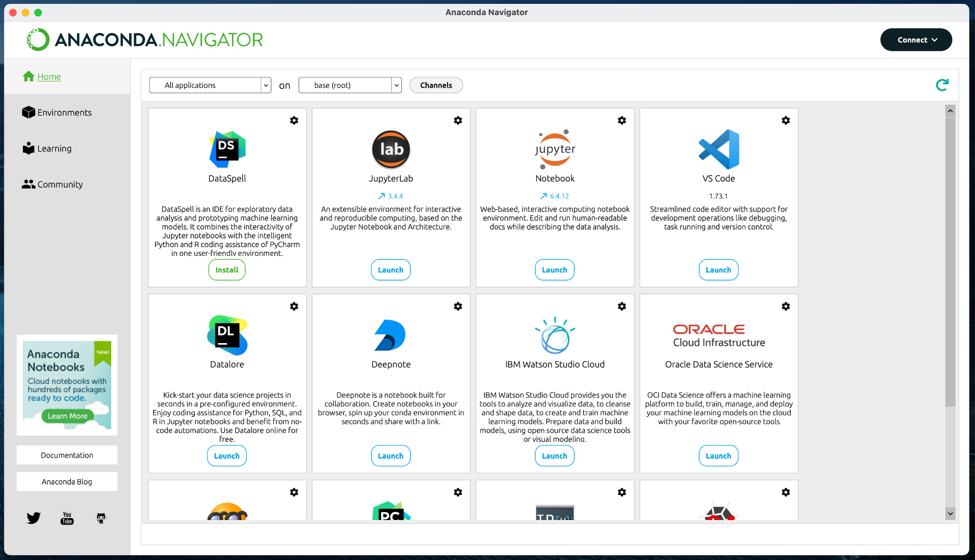Open settings gear above PyCharm card

click(x=458, y=492)
